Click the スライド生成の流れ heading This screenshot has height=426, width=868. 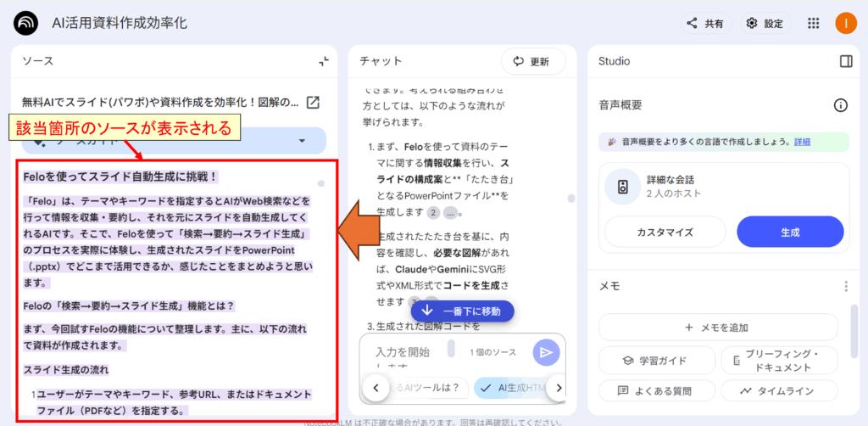click(x=66, y=369)
